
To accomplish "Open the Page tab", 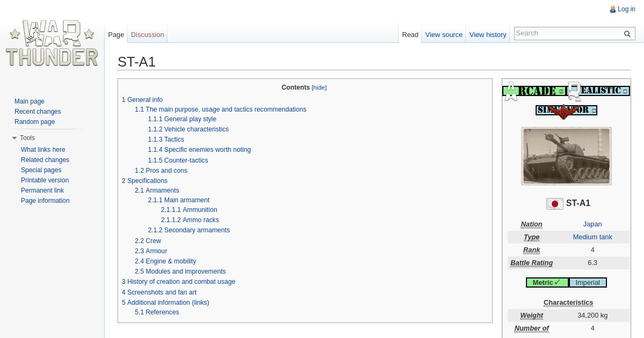I will (x=116, y=34).
